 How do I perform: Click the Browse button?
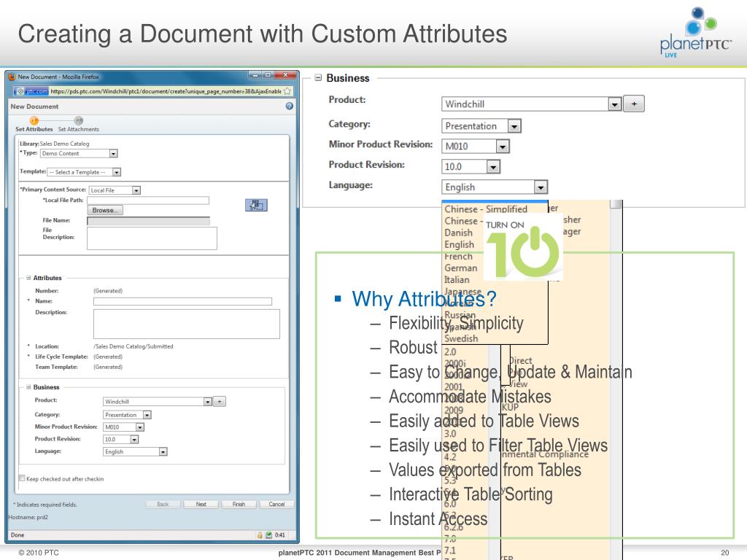click(105, 210)
